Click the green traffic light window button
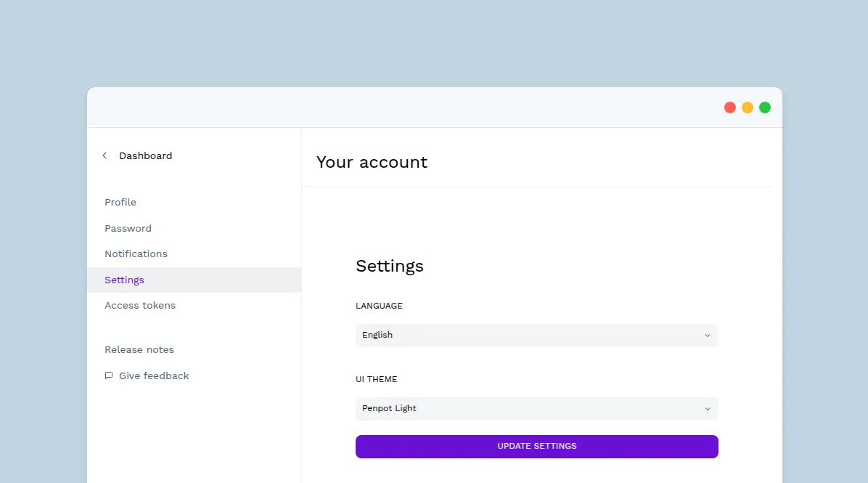The height and width of the screenshot is (483, 868). click(x=764, y=107)
